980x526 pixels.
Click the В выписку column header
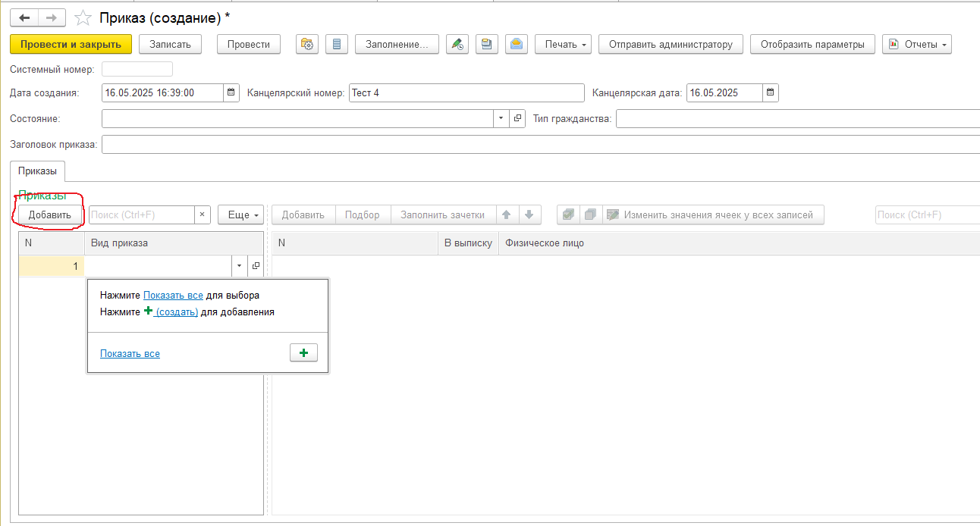(468, 243)
